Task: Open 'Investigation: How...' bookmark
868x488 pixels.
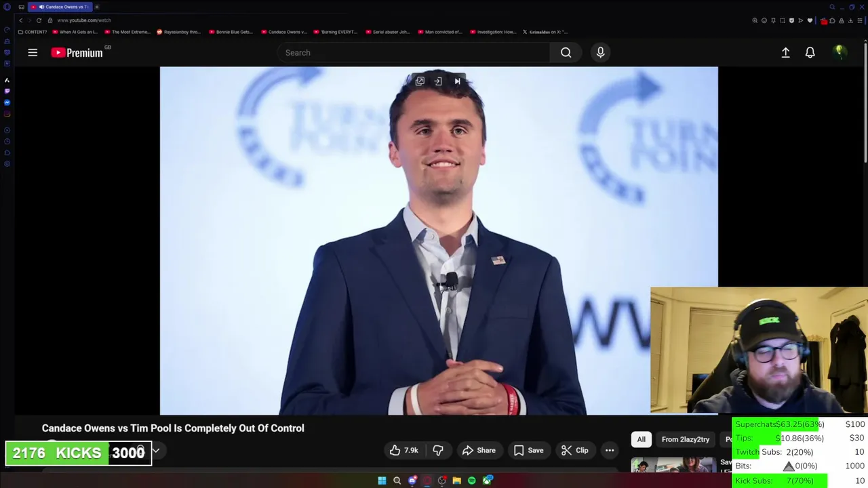Action: pyautogui.click(x=493, y=32)
